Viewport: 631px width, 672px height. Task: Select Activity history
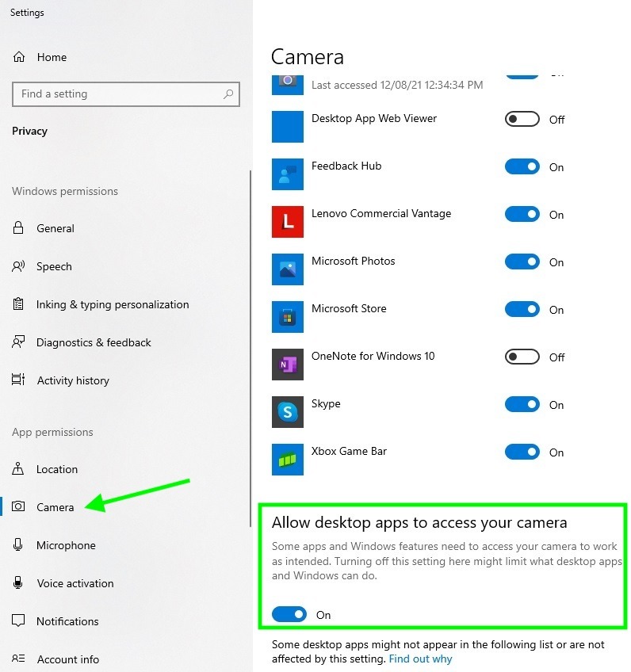pyautogui.click(x=73, y=380)
